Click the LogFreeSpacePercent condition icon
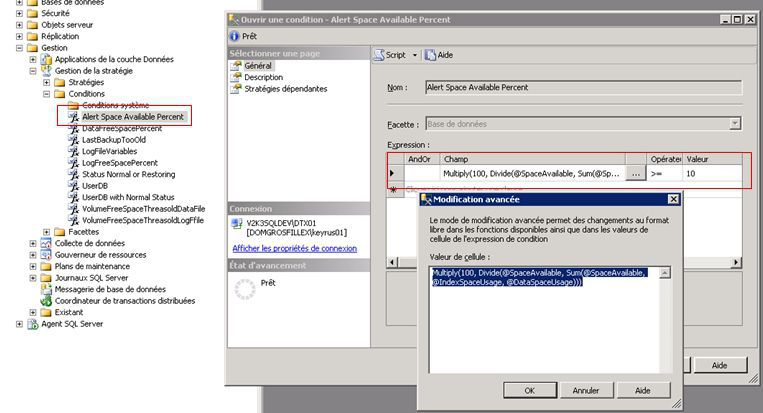 pos(73,163)
